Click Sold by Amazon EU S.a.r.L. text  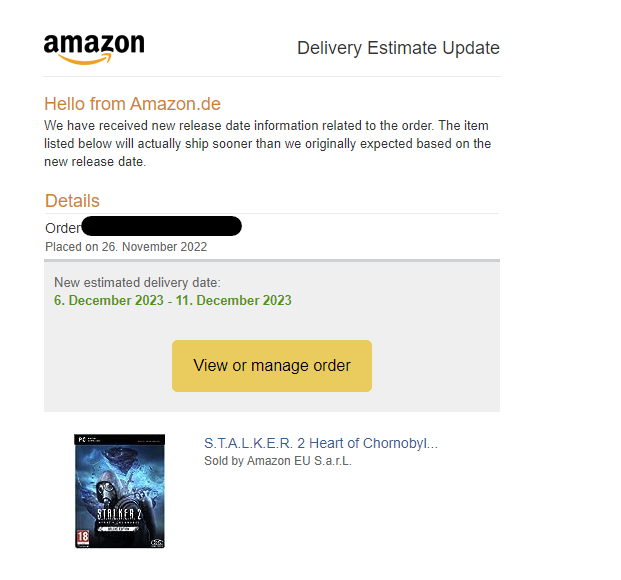click(278, 461)
